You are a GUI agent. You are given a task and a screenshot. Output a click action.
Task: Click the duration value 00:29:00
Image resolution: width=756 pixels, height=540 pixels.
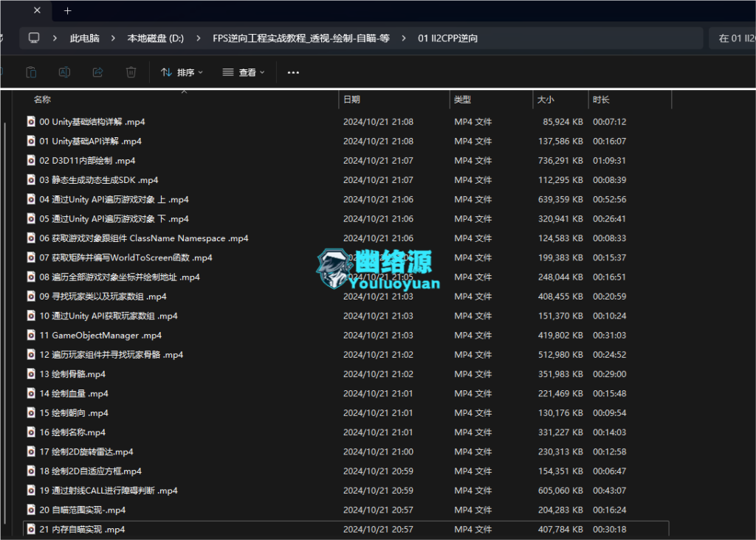(x=609, y=374)
